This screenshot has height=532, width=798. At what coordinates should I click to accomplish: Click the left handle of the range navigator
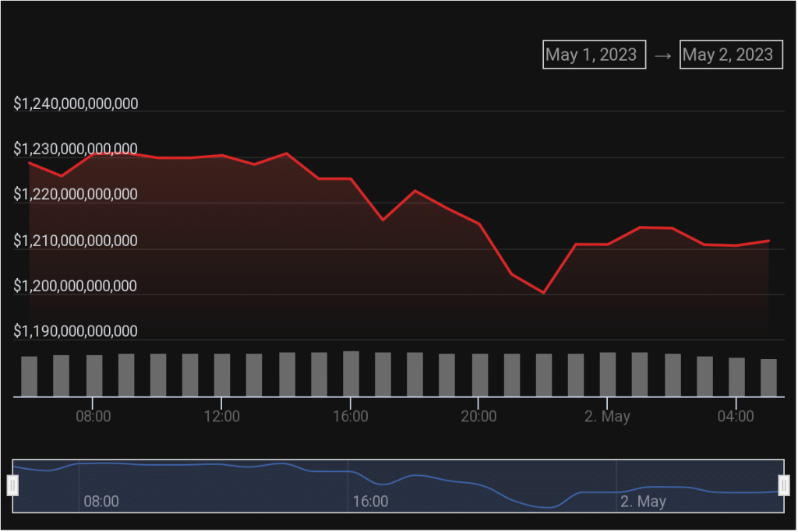(x=12, y=485)
